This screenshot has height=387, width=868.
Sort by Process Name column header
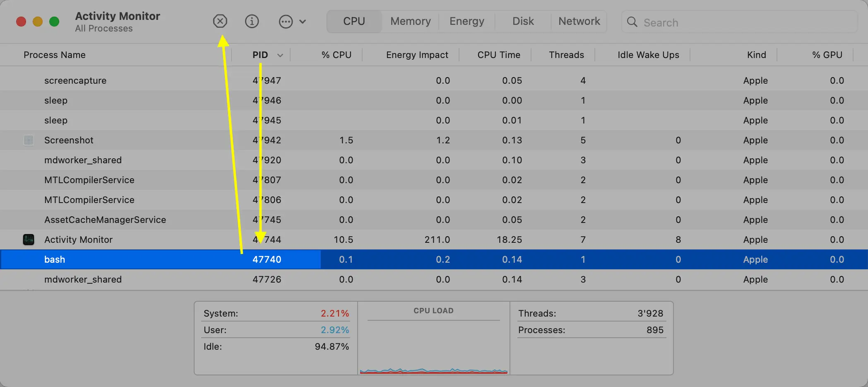pyautogui.click(x=55, y=55)
